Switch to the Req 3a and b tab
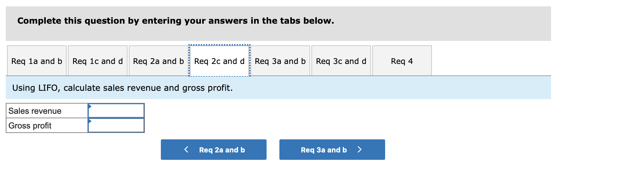This screenshot has height=194, width=644. [280, 61]
